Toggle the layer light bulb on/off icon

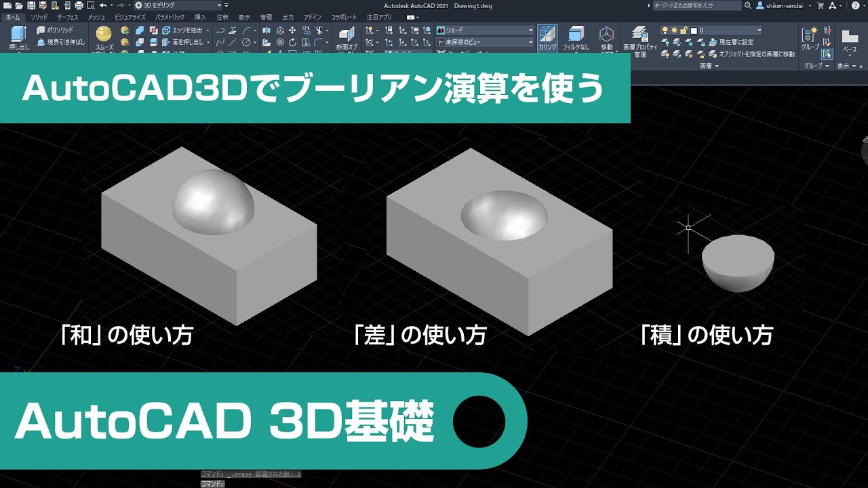[x=665, y=30]
